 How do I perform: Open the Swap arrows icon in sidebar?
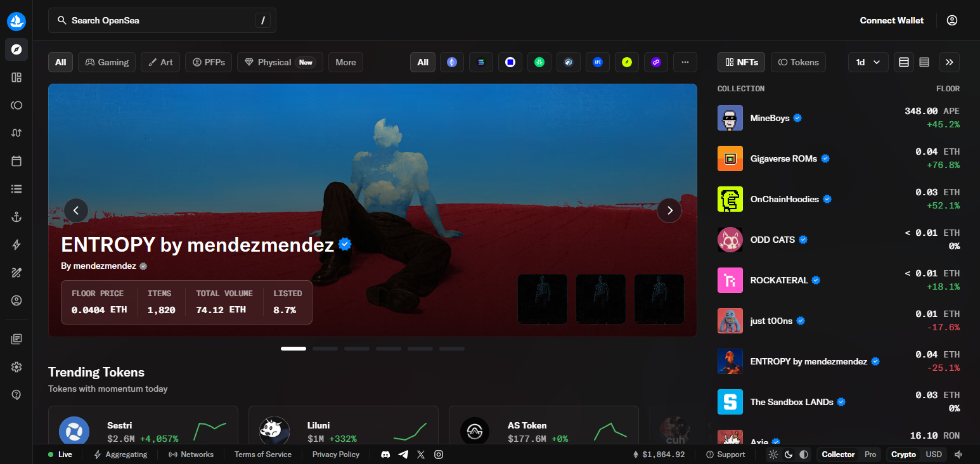16,133
